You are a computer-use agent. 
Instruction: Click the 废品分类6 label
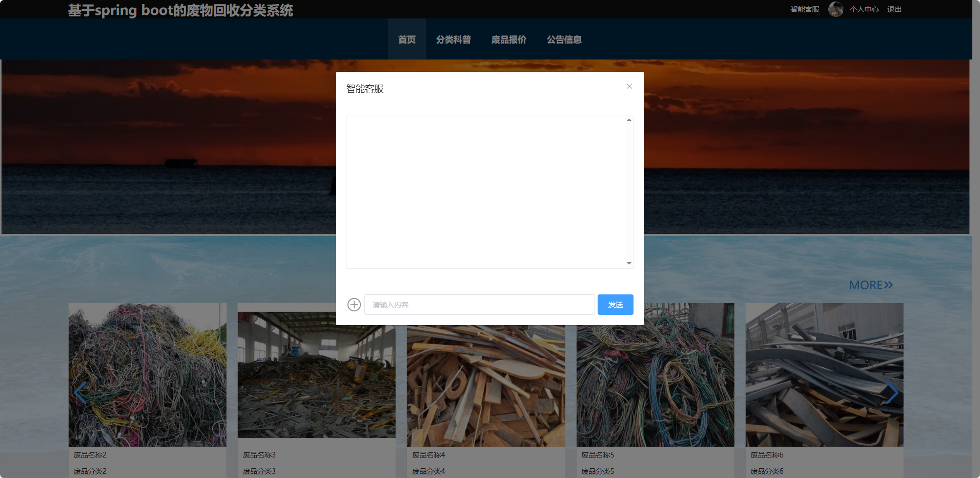coord(767,471)
